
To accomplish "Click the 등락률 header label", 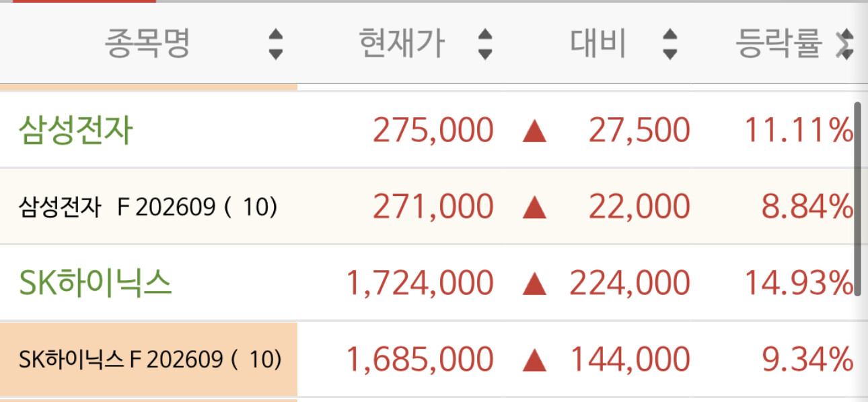I will [779, 44].
